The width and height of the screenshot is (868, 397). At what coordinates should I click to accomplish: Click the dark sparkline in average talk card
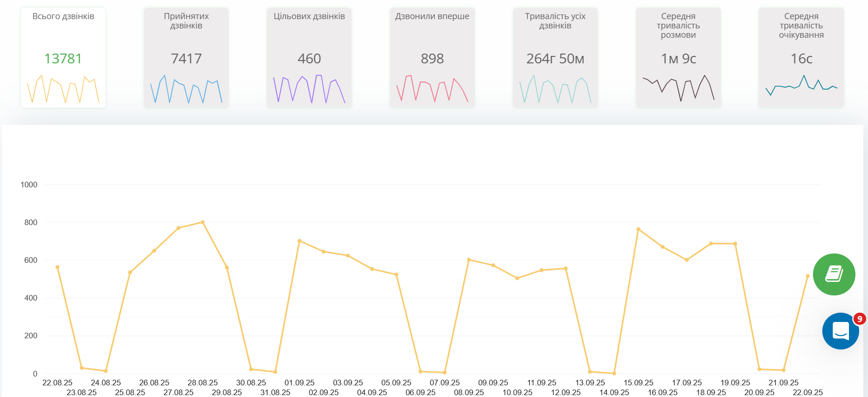click(678, 88)
